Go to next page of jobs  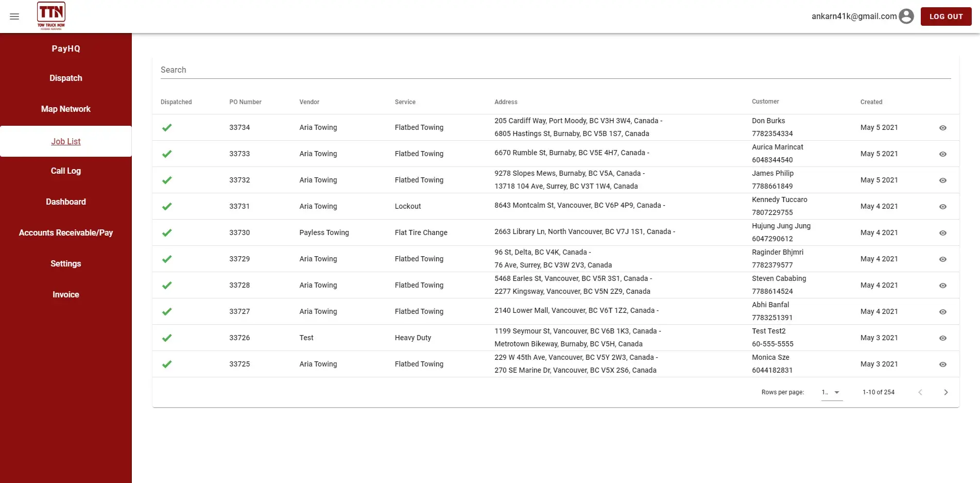pyautogui.click(x=945, y=392)
